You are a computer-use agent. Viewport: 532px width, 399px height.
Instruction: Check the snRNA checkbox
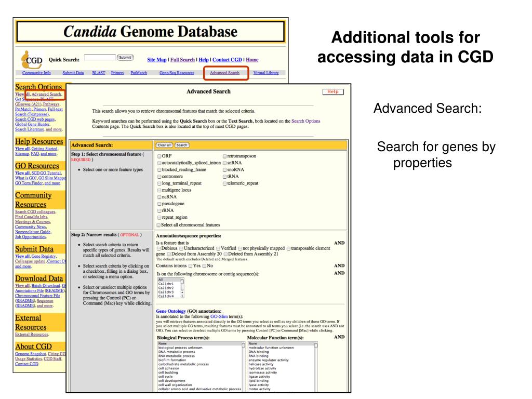pos(224,163)
